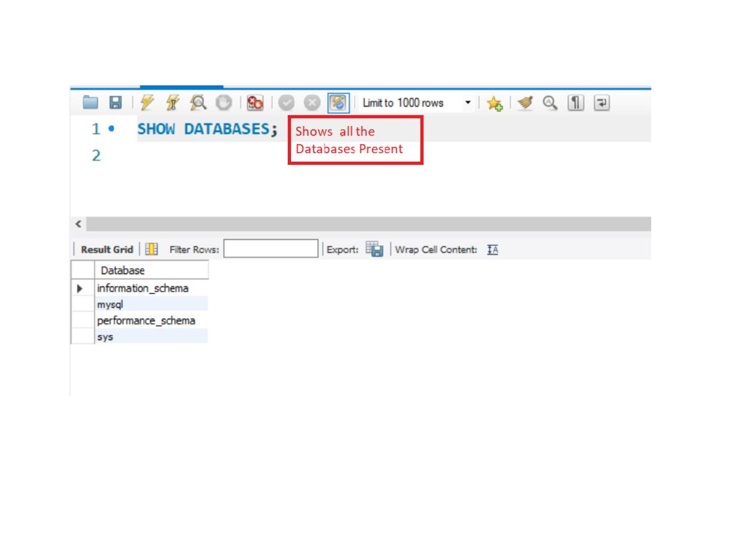Beautify query with the broom icon

(525, 103)
